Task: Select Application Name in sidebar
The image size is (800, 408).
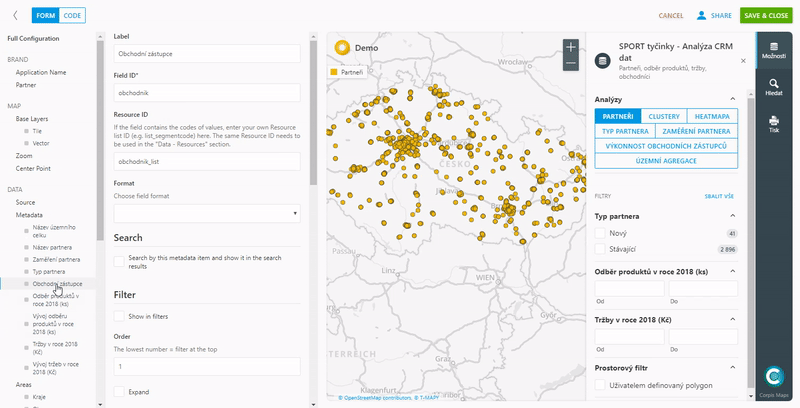Action: pos(41,72)
